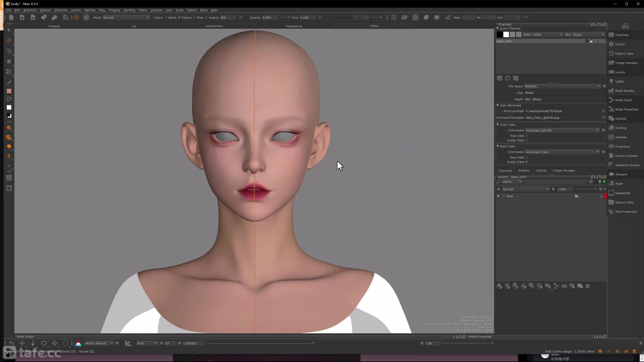This screenshot has width=644, height=362.
Task: Click the clear layer search X button
Action: pyautogui.click(x=591, y=182)
